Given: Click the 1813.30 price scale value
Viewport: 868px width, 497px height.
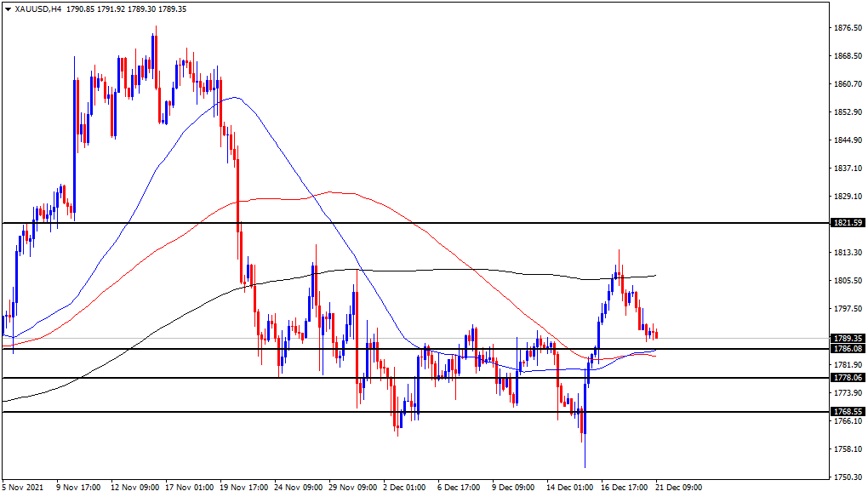Looking at the screenshot, I should click(x=848, y=253).
